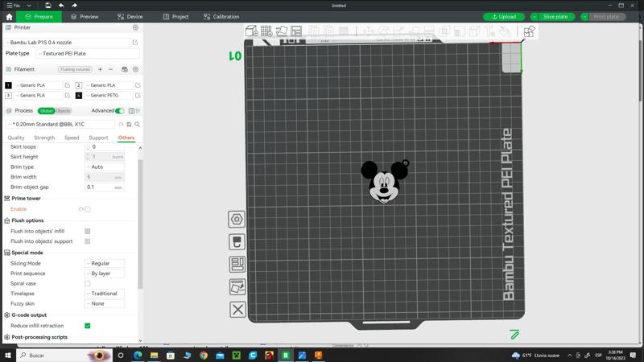
Task: Click the save project disk icon
Action: pyautogui.click(x=47, y=6)
